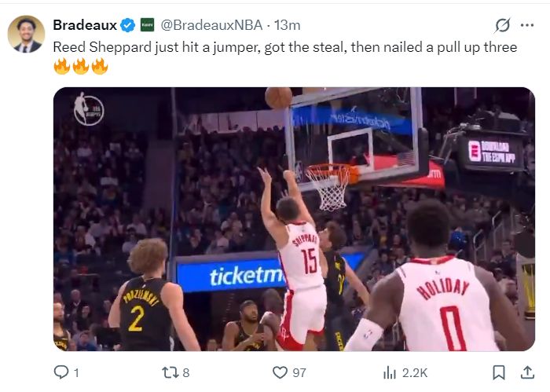Click the reply speech bubble icon
This screenshot has height=392, width=550.
(61, 372)
